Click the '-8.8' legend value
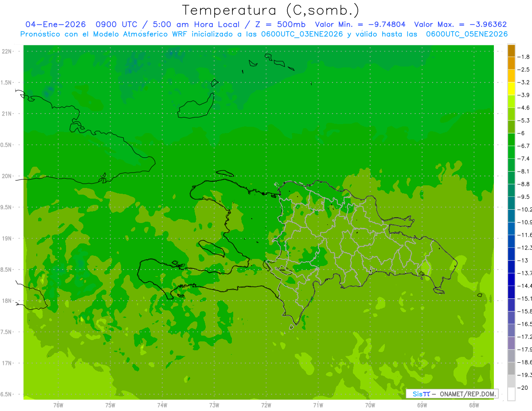Screen dimensions: 532x411 point(524,184)
